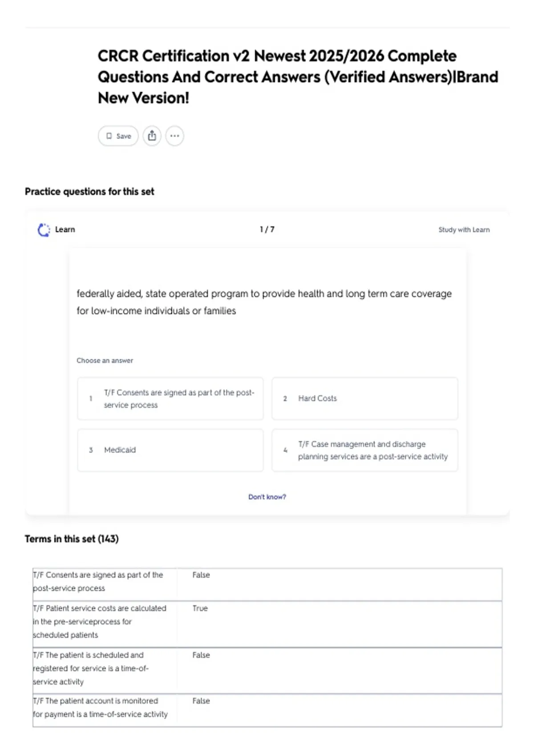
Task: Click the scheduled and registered term row
Action: (267, 671)
